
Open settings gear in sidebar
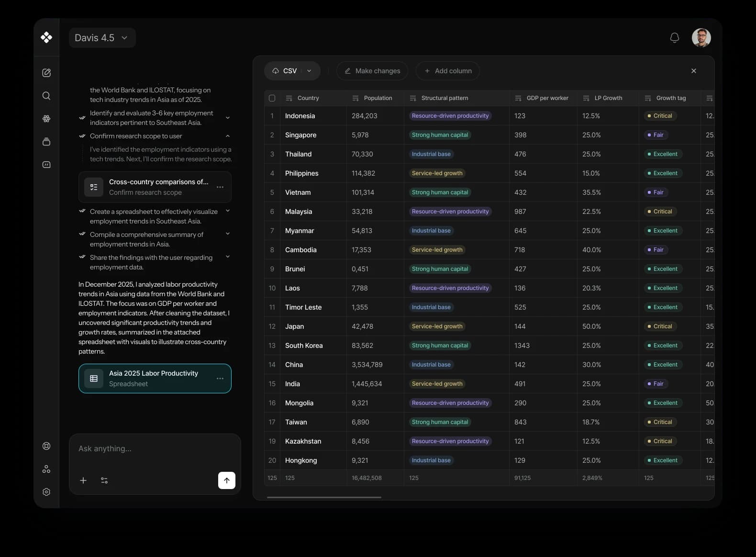click(46, 492)
